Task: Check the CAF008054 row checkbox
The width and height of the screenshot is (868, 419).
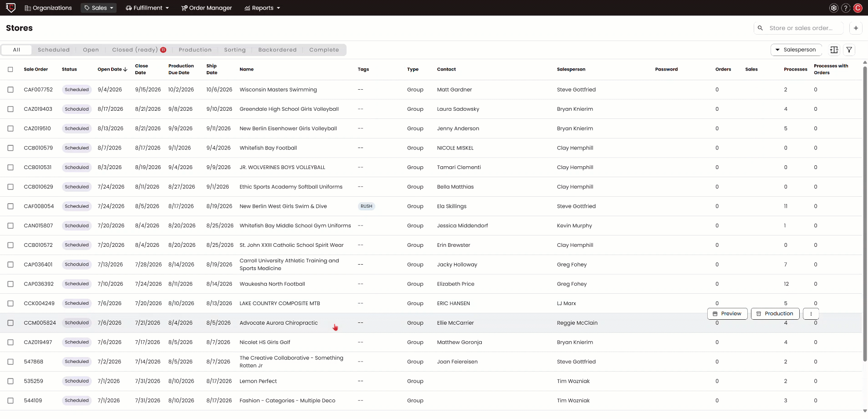Action: click(x=10, y=206)
